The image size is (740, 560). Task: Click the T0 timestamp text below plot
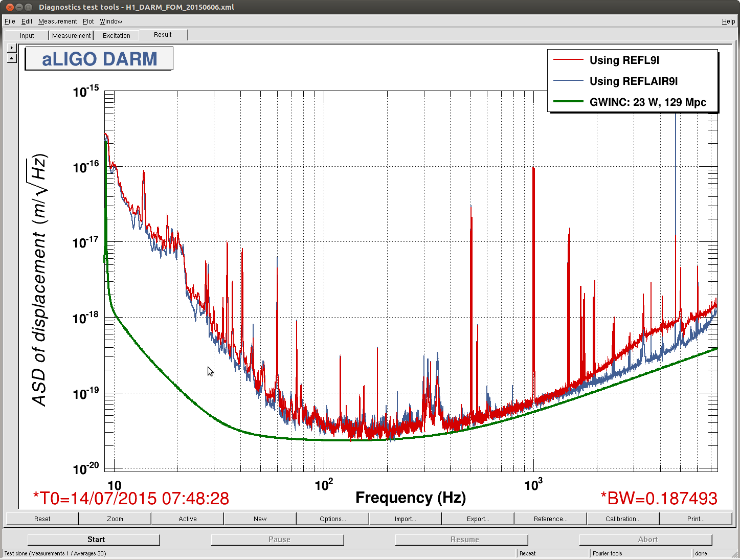(x=131, y=498)
